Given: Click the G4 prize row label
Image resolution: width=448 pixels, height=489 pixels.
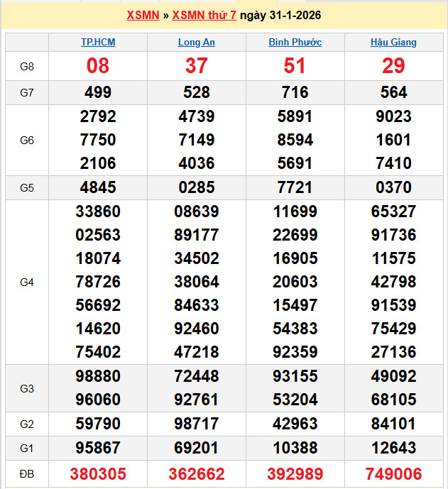Looking at the screenshot, I should coord(27,282).
